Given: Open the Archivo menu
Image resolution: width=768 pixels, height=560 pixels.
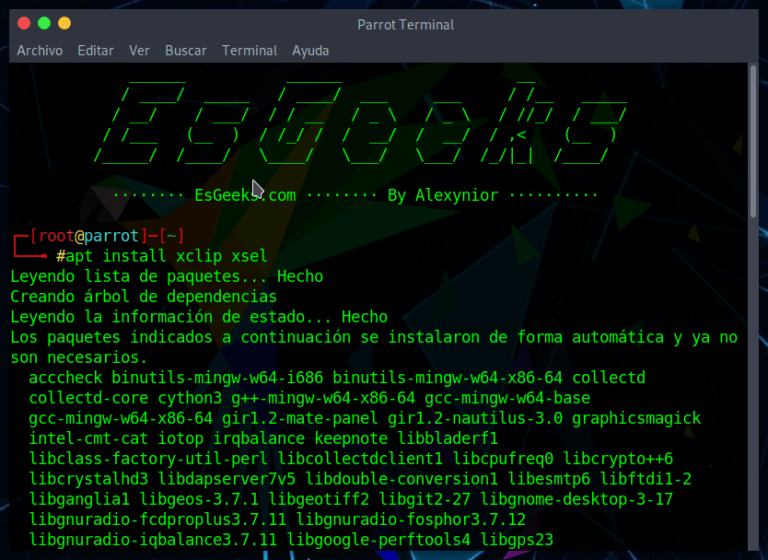Looking at the screenshot, I should coord(39,50).
